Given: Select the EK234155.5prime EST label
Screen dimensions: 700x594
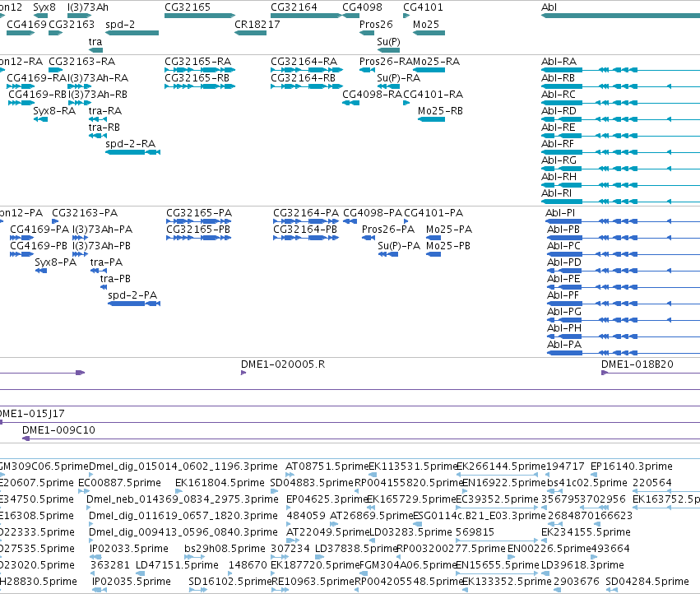Looking at the screenshot, I should coord(586,532).
